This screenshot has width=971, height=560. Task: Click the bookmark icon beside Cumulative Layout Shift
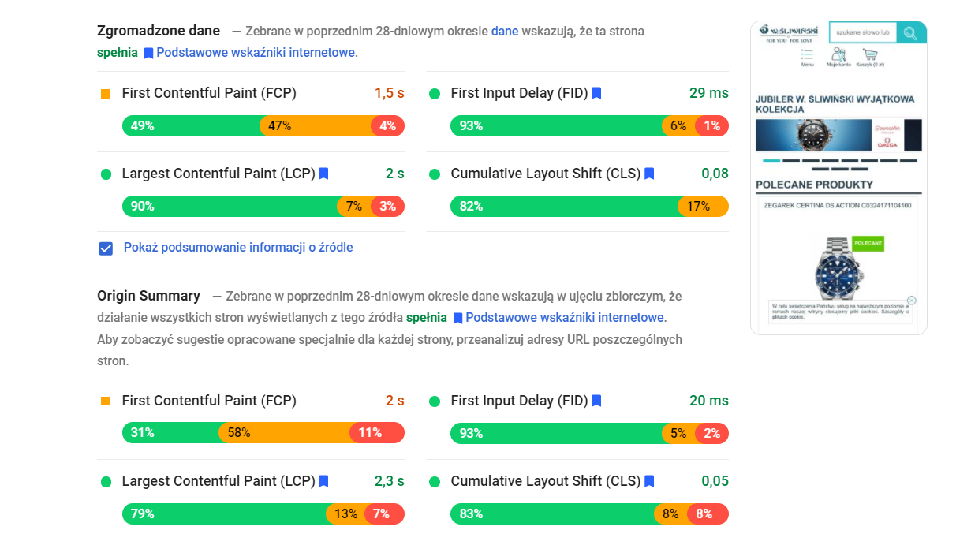pos(648,173)
